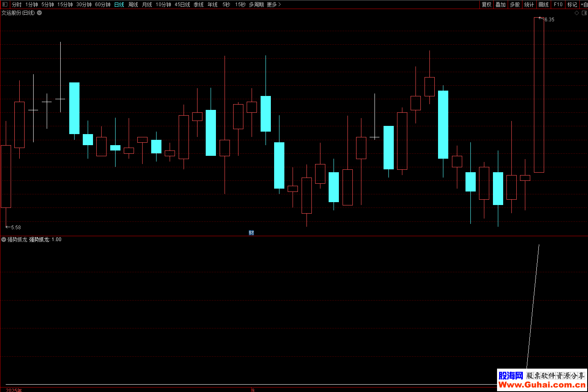
Task: Switch to the 60分钟 chart tab
Action: pyautogui.click(x=103, y=5)
